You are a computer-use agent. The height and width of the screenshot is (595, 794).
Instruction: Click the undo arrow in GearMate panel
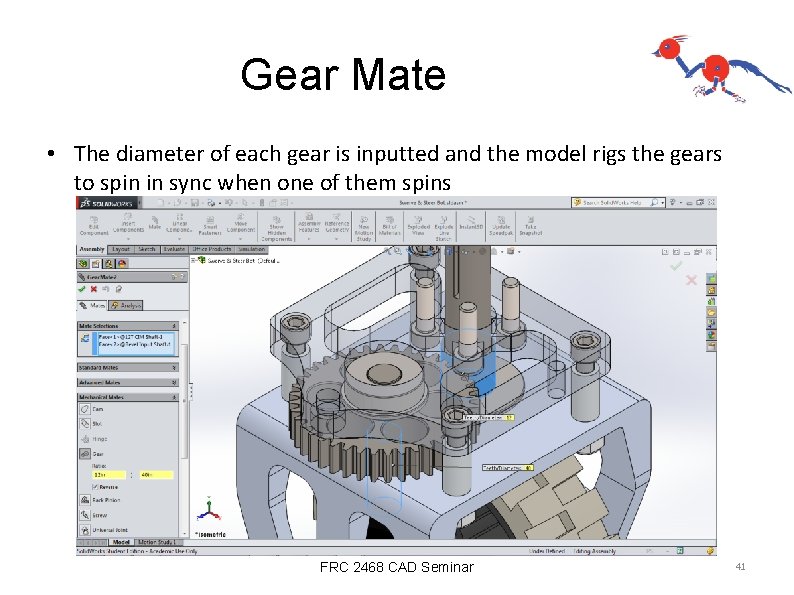click(106, 289)
